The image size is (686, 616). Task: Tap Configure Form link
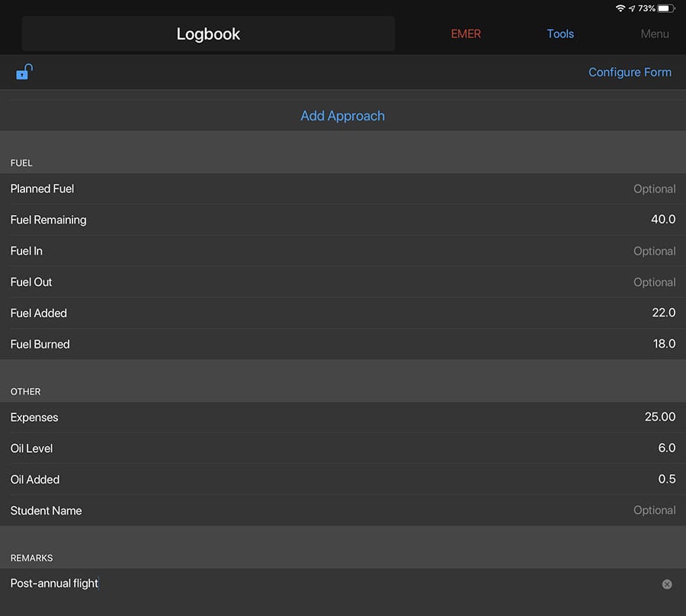630,72
